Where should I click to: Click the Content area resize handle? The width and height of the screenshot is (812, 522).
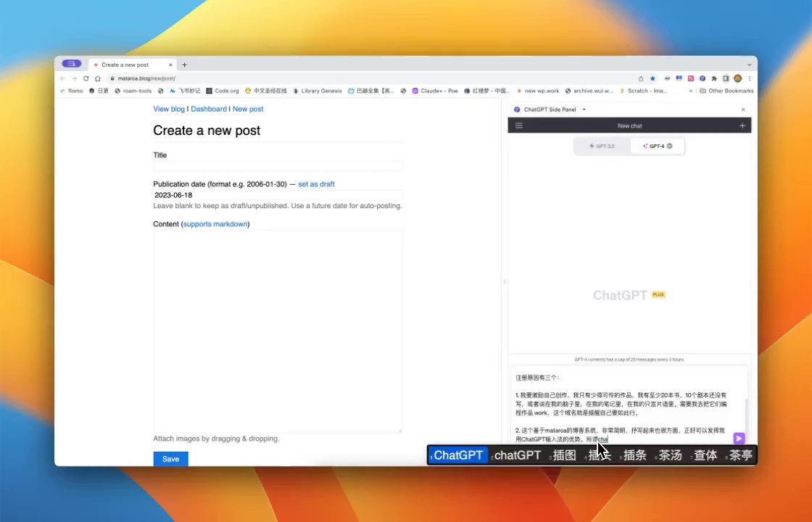tap(399, 431)
